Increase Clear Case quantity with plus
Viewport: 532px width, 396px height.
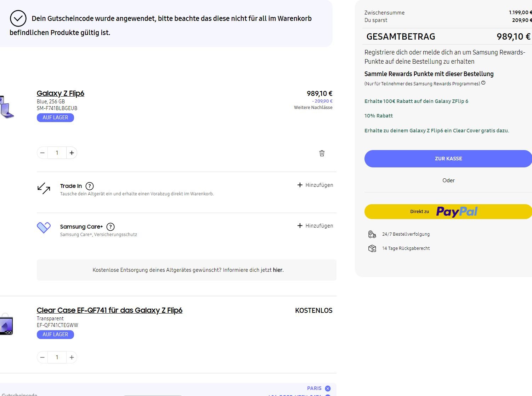pyautogui.click(x=72, y=357)
